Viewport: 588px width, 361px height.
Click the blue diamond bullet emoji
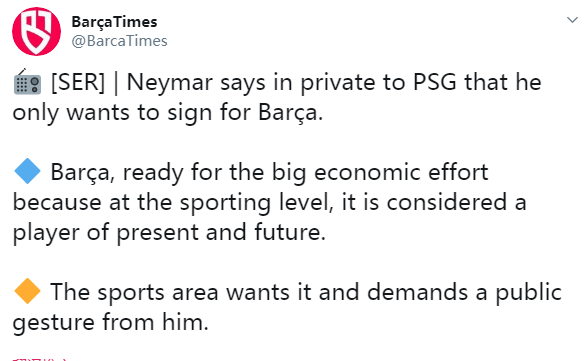tap(27, 171)
